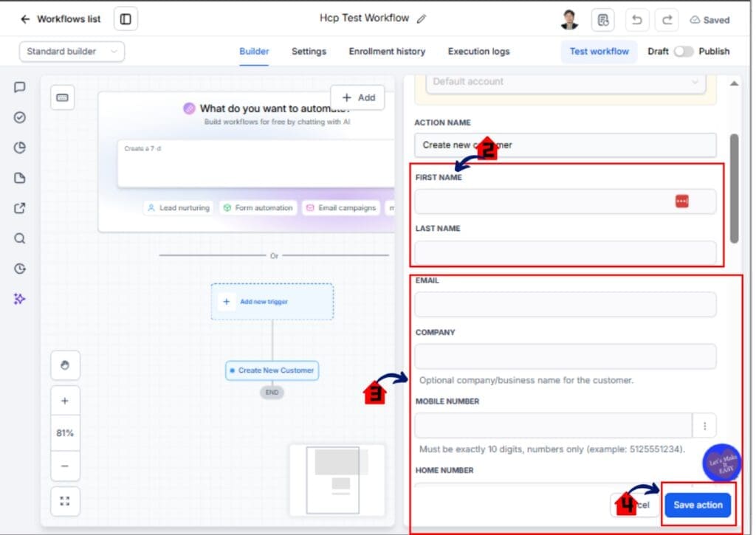Select the Form automation suggestion chip
The height and width of the screenshot is (535, 756).
coord(258,208)
